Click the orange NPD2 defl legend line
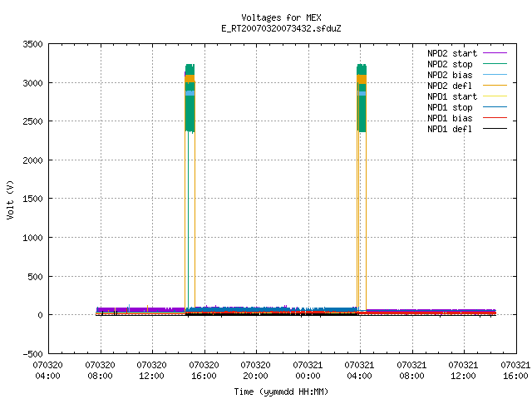The height and width of the screenshot is (399, 532). pyautogui.click(x=495, y=86)
